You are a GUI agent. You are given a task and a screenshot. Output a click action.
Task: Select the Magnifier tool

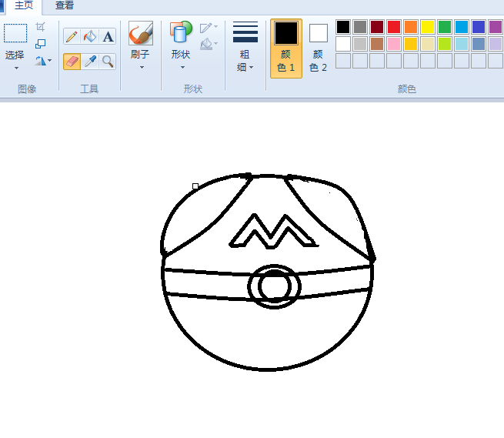click(x=108, y=62)
